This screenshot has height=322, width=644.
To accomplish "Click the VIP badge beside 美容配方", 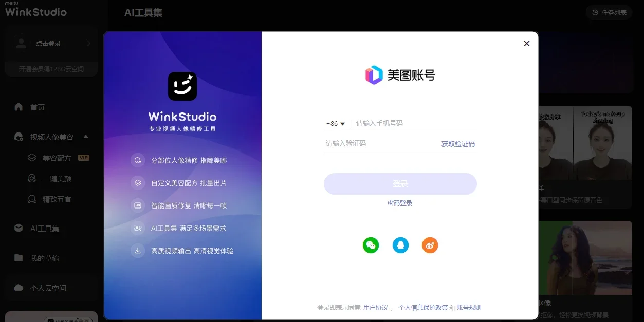I will tap(84, 158).
